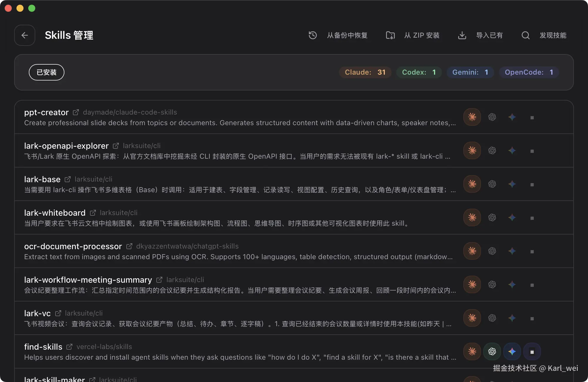Open ocr-document-processor external link icon
The width and height of the screenshot is (588, 382).
129,246
